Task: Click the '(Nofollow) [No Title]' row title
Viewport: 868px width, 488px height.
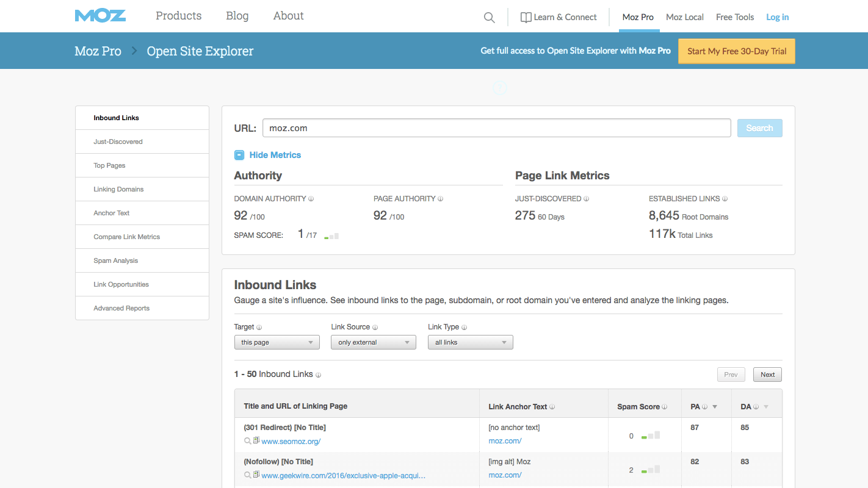Action: point(278,462)
